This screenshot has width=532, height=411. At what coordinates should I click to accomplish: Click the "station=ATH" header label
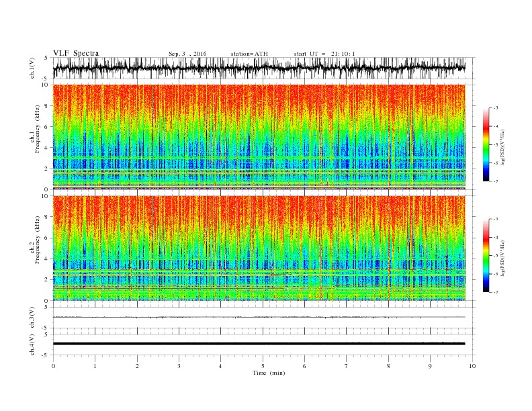tap(249, 54)
